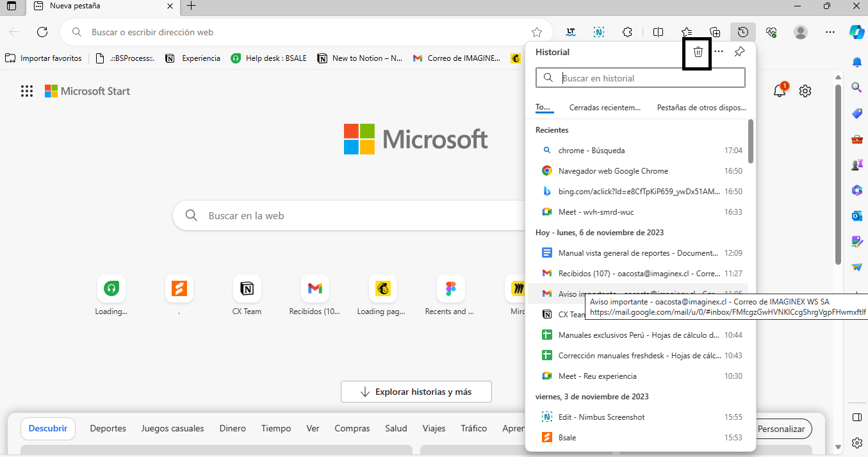Switch to the Dinero feed tab
The image size is (868, 457).
tap(233, 428)
